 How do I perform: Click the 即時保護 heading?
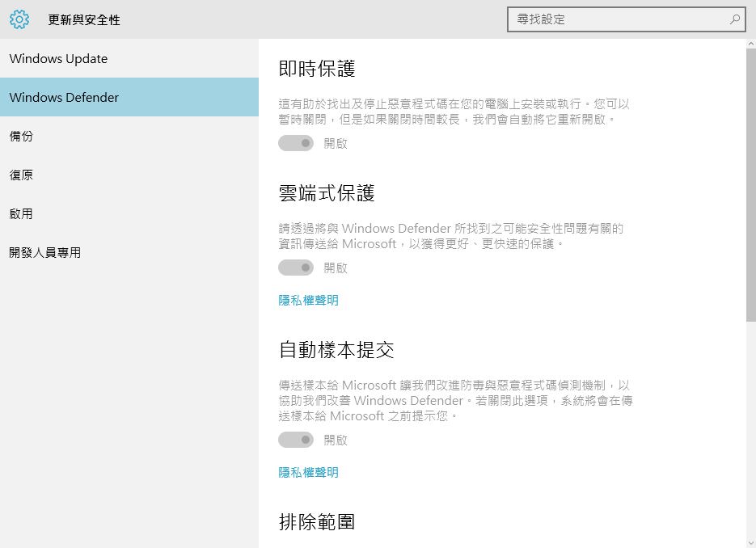[x=317, y=69]
